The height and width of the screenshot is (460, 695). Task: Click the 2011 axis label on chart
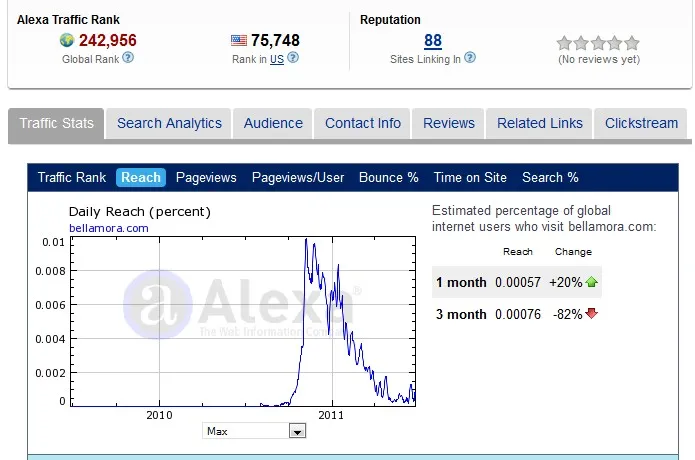pyautogui.click(x=331, y=415)
